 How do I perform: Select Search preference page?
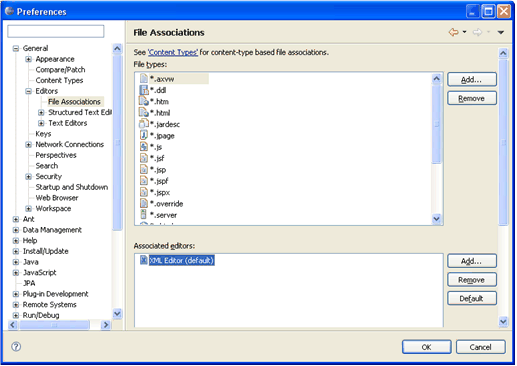[x=47, y=166]
